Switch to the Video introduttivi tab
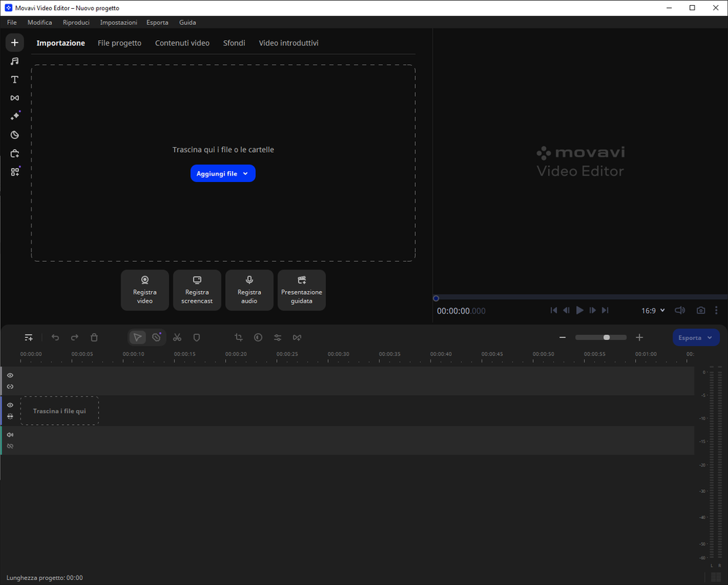The width and height of the screenshot is (728, 585). 289,42
